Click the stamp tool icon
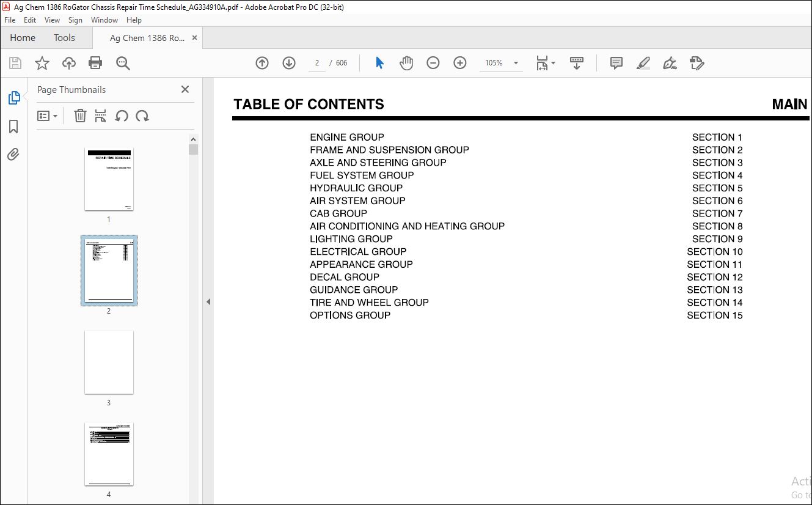This screenshot has height=505, width=812. point(697,63)
